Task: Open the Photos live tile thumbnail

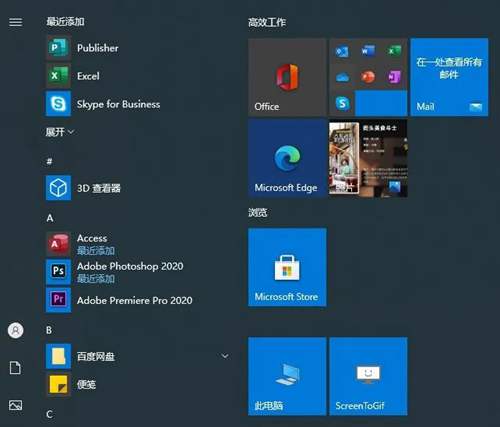Action: (x=368, y=158)
